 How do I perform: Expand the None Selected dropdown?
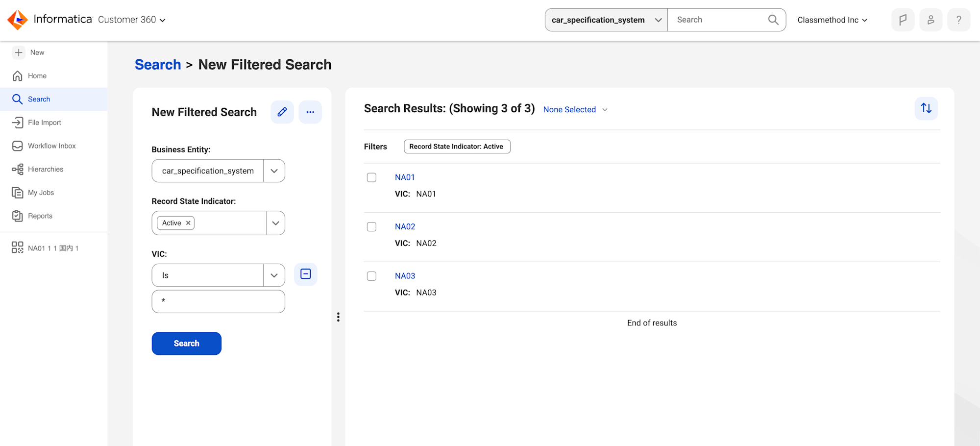575,110
